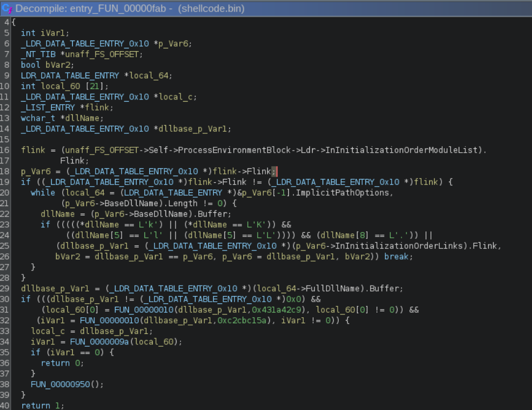Click local_64 variable declaration on line 9
The image size is (532, 410).
click(x=149, y=76)
